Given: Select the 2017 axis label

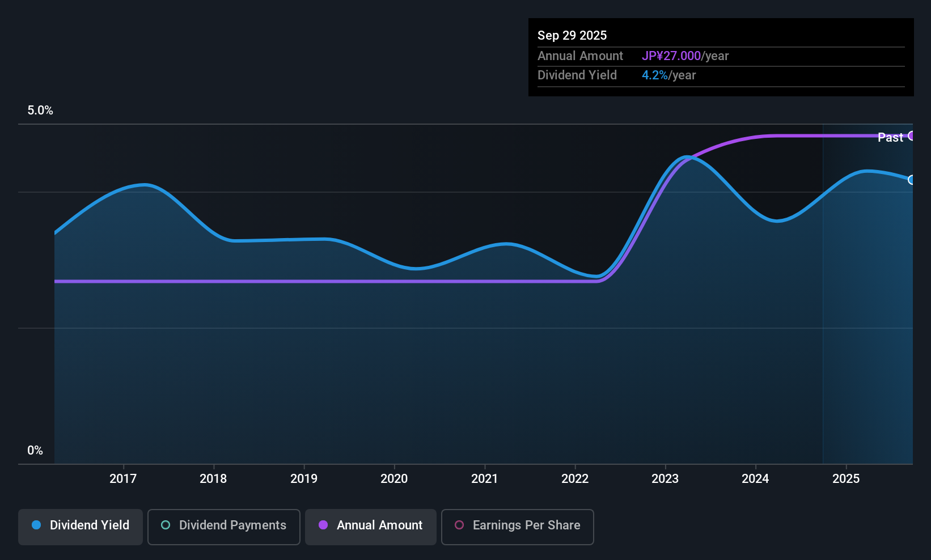Looking at the screenshot, I should coord(123,478).
